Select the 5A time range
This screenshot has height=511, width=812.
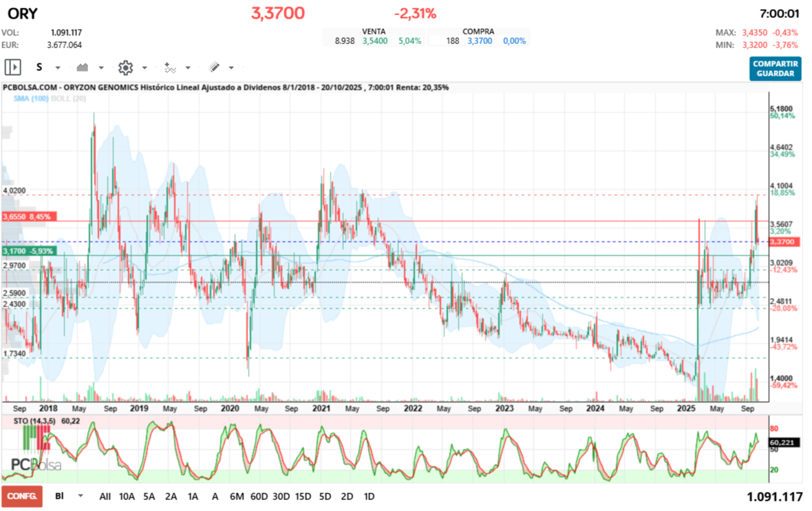(149, 496)
